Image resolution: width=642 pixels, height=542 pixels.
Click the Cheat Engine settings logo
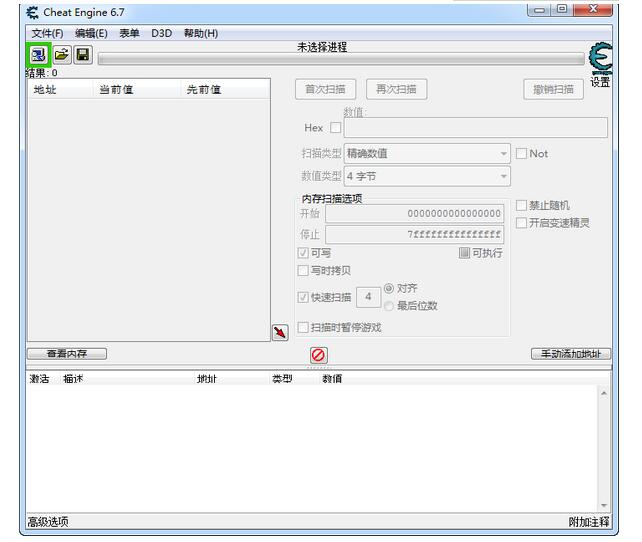(600, 58)
